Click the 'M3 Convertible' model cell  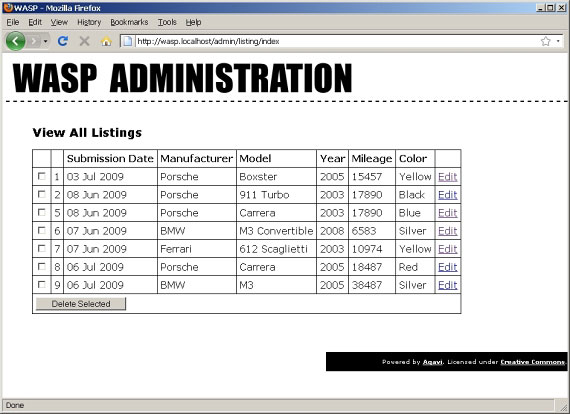[x=276, y=231]
